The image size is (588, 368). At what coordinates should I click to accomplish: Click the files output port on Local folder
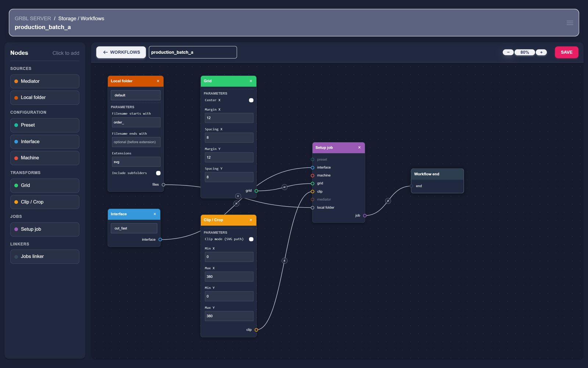click(164, 185)
